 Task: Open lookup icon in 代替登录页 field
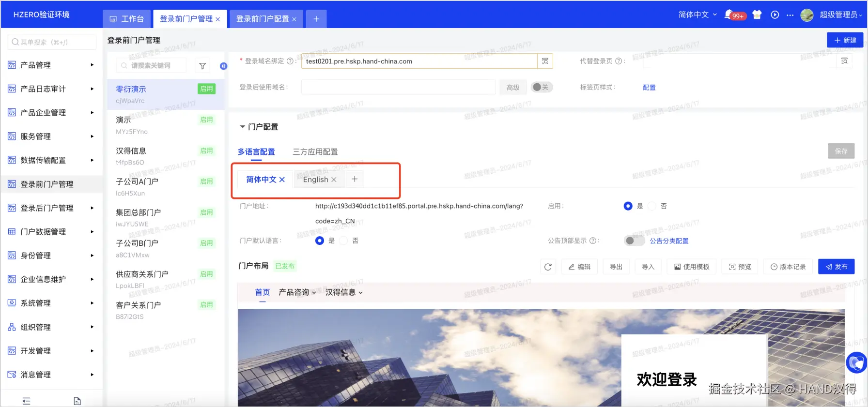[x=844, y=61]
